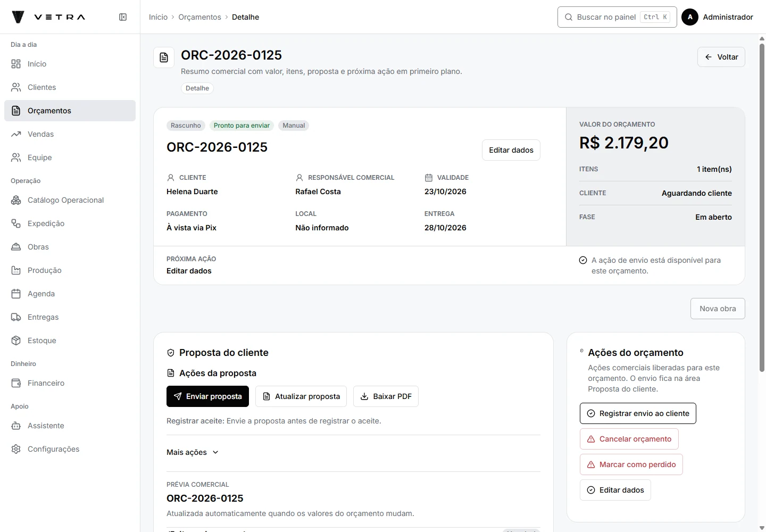Open Início in the sidebar
The image size is (766, 532).
[70, 64]
